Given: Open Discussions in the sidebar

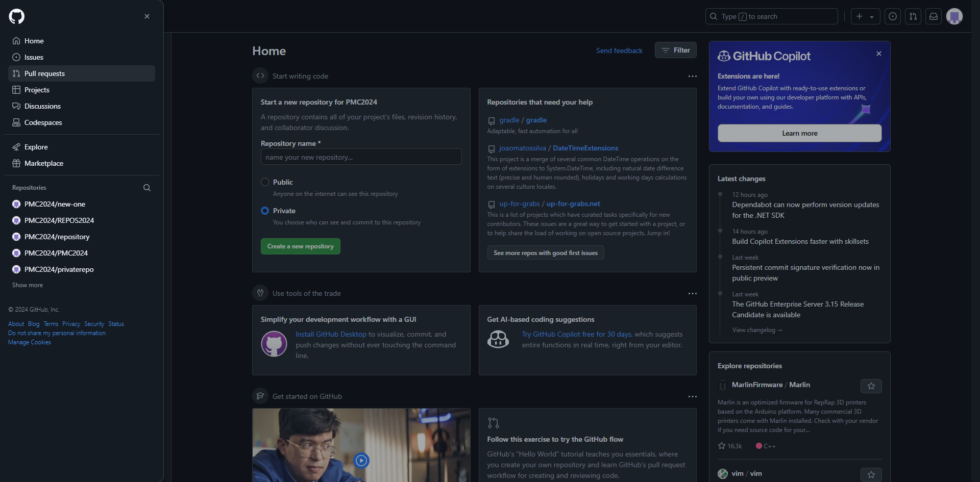Looking at the screenshot, I should click(82, 106).
